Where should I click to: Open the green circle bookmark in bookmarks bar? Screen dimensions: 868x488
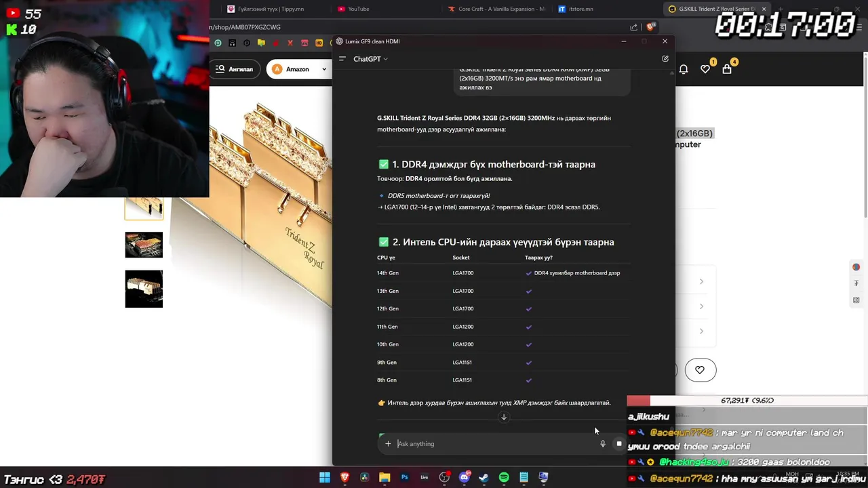[x=218, y=43]
